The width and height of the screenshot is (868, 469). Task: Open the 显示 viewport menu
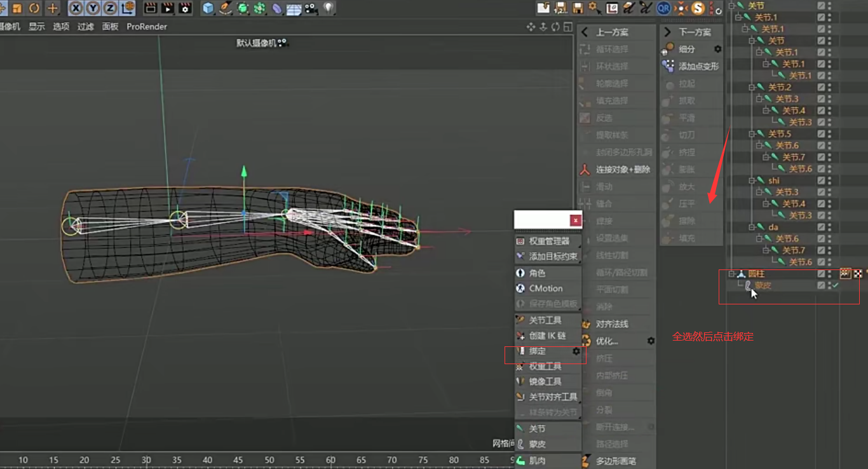click(x=37, y=27)
